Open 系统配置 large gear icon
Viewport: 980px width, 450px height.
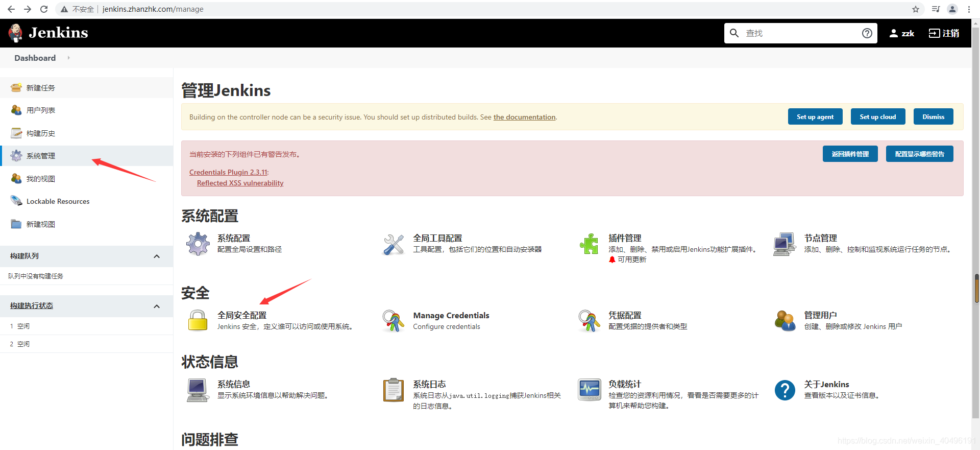[x=198, y=244]
